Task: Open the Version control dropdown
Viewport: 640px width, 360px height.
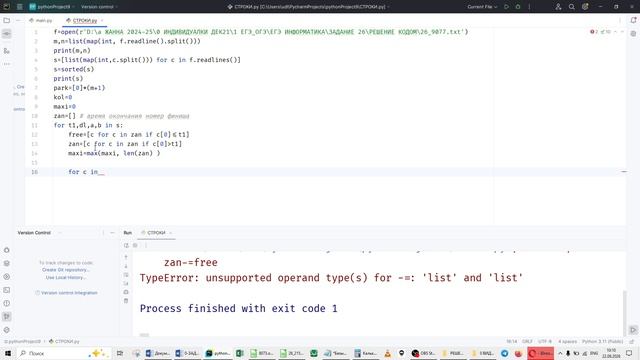Action: 99,7
